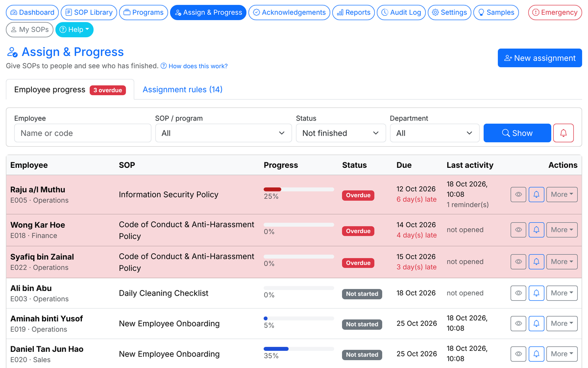Click 'E020 · Sales' text
The height and width of the screenshot is (368, 588).
tap(30, 360)
